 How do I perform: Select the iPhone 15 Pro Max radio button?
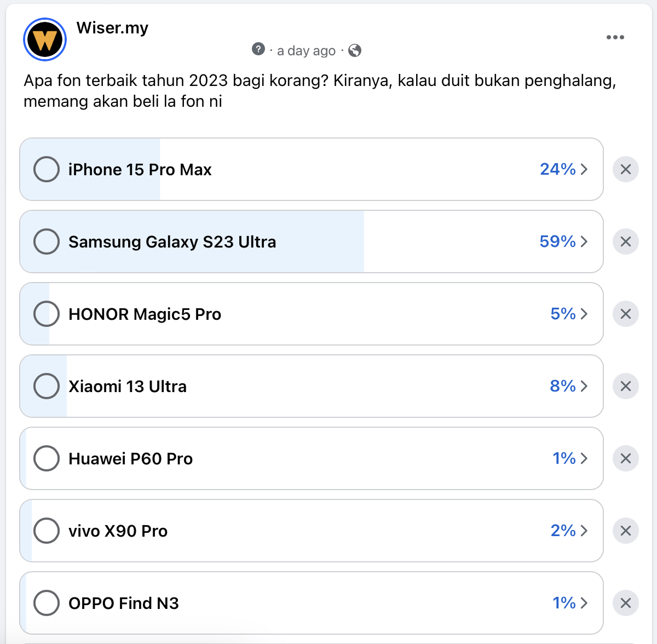[47, 169]
